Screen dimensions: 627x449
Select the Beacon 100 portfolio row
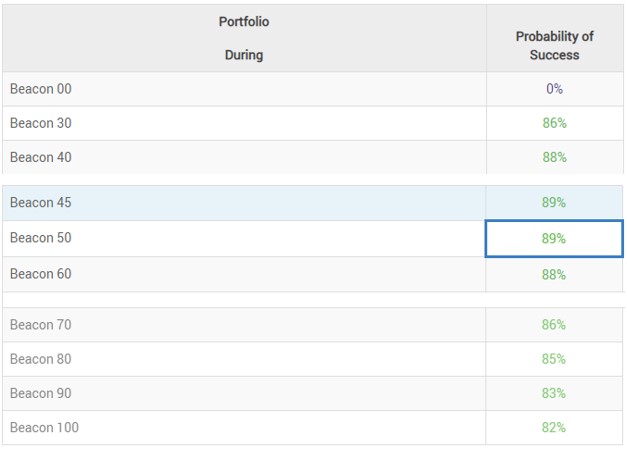(x=313, y=427)
